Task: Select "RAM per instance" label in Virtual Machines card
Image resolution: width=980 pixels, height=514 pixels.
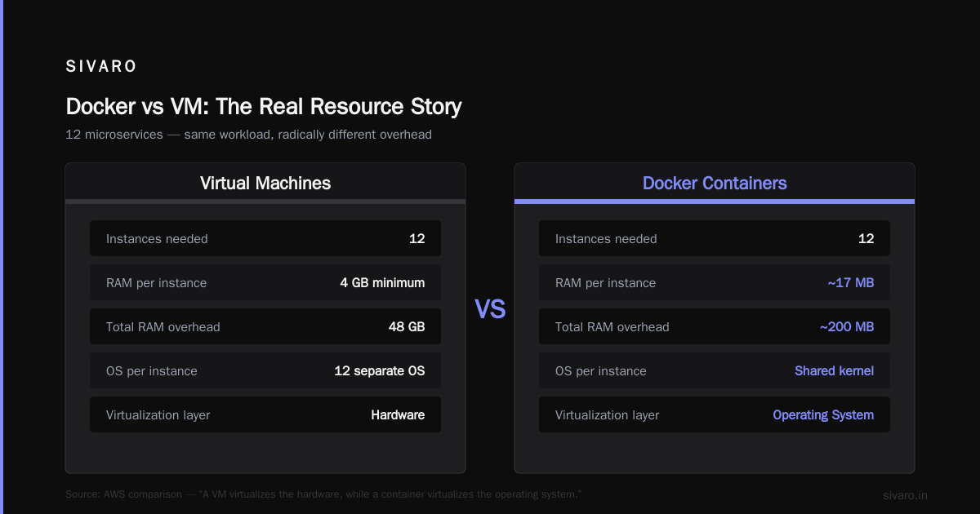Action: 156,283
